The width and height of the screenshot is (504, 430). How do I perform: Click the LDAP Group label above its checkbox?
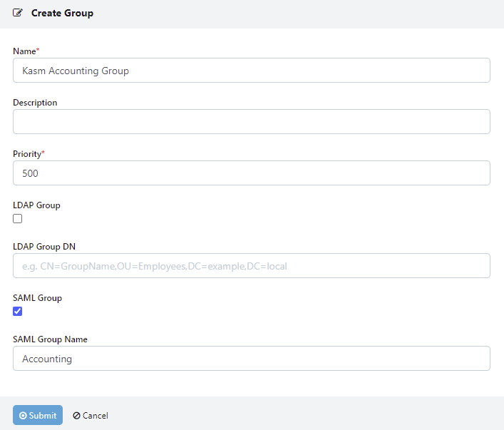pos(36,205)
